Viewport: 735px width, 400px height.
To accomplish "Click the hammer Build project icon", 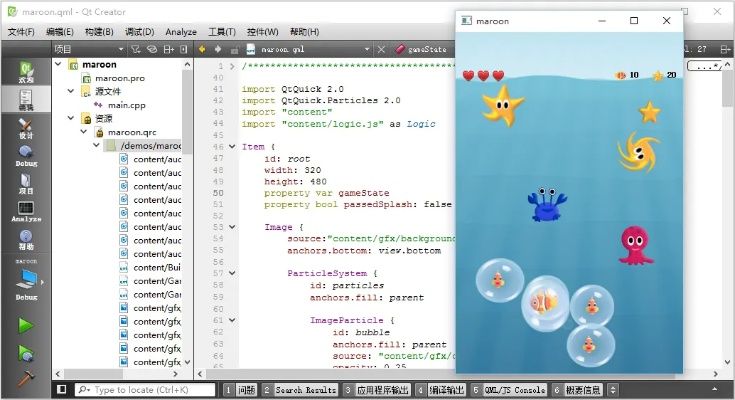I will (x=26, y=379).
